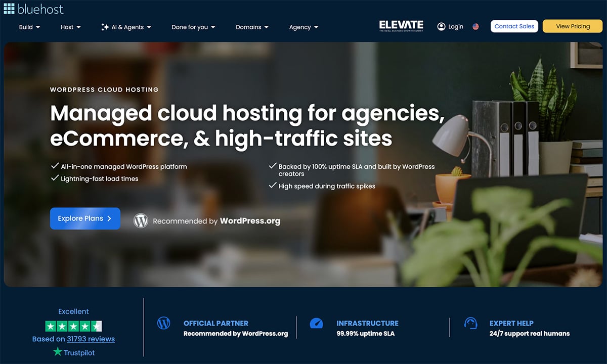The width and height of the screenshot is (607, 364).
Task: Click the Login user avatar icon
Action: (442, 26)
